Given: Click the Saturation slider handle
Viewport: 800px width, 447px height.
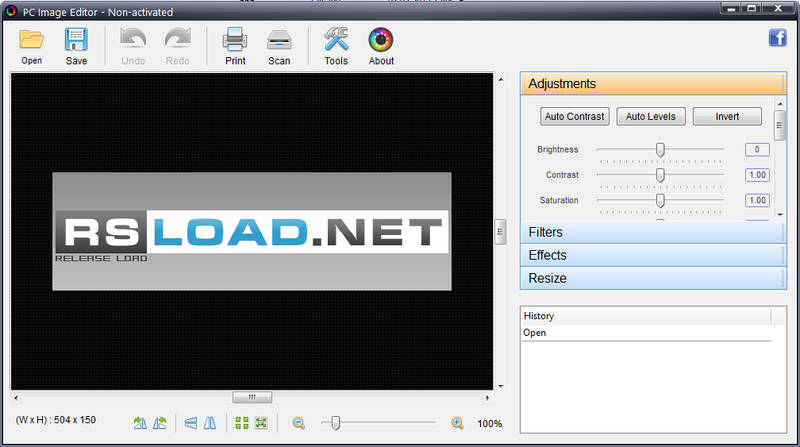Looking at the screenshot, I should pos(660,201).
